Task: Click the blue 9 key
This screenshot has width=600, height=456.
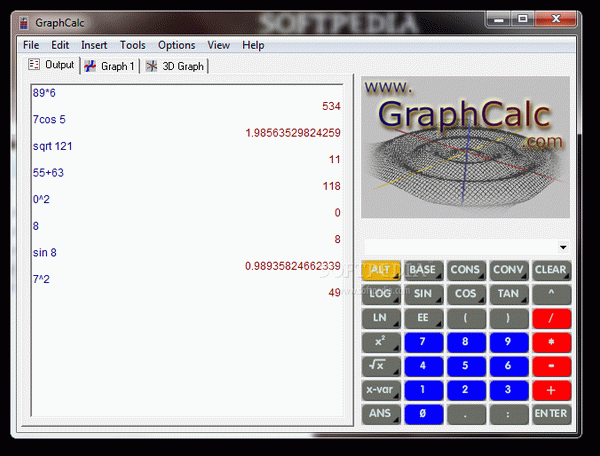Action: [x=508, y=342]
